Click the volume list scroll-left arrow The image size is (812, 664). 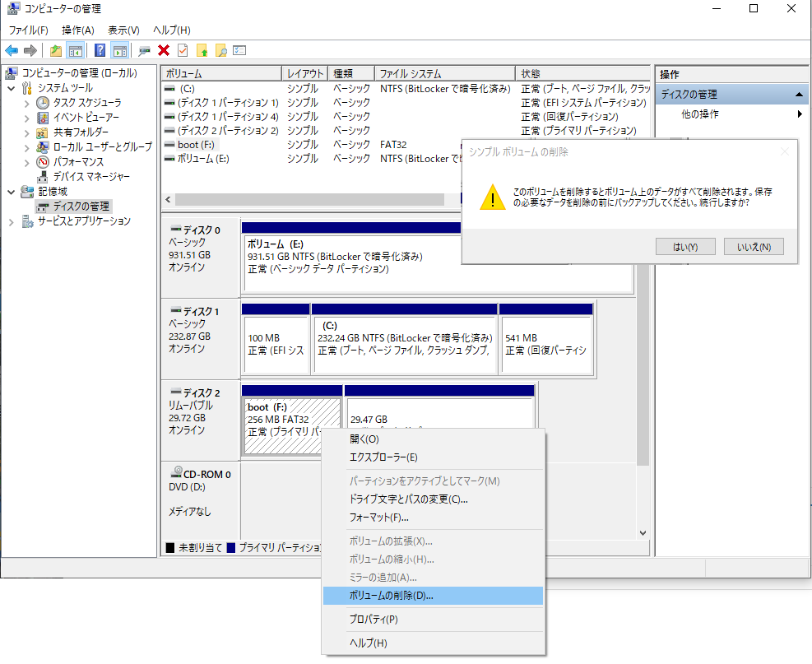[169, 200]
